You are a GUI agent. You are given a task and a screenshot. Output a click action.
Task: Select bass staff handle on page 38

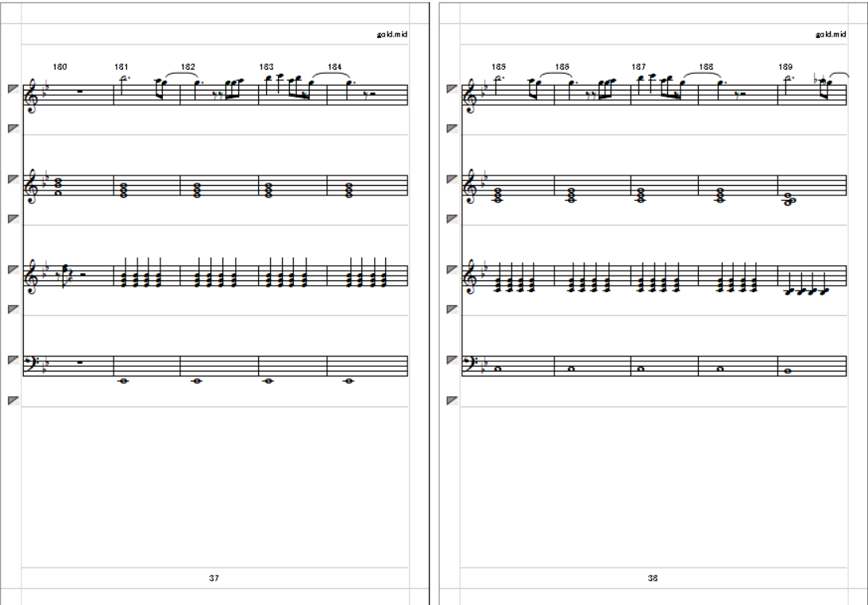(453, 360)
